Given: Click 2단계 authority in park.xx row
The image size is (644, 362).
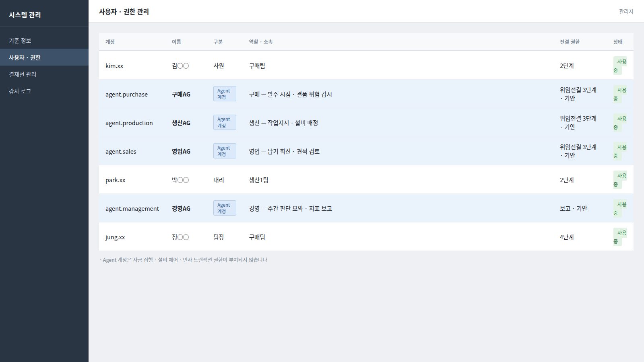Looking at the screenshot, I should pyautogui.click(x=567, y=180).
